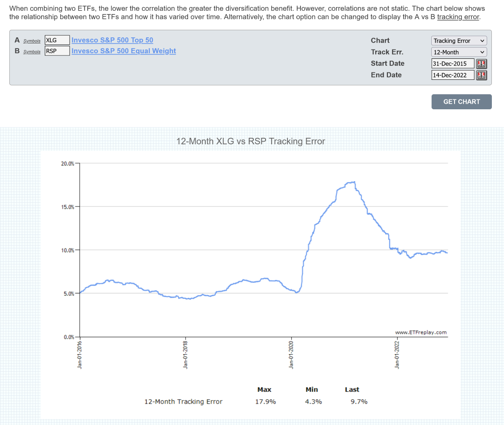Click the Chart label in options panel
The image size is (504, 425).
(x=380, y=41)
